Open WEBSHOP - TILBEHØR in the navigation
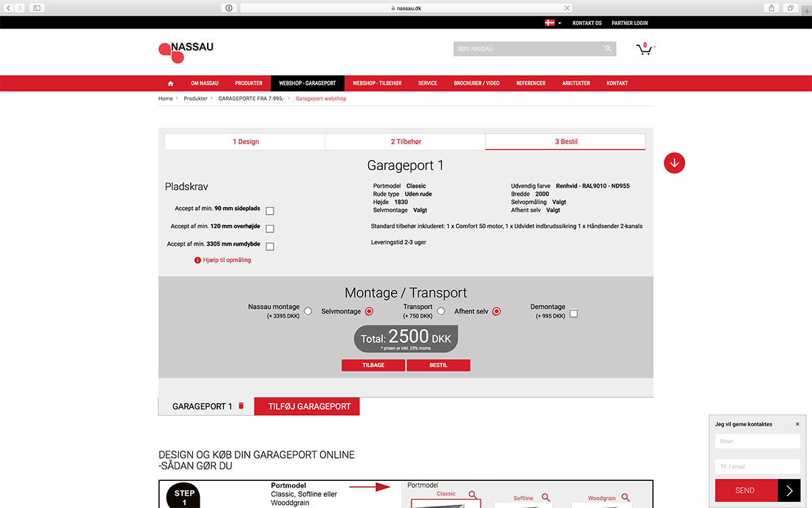This screenshot has height=508, width=812. point(377,83)
